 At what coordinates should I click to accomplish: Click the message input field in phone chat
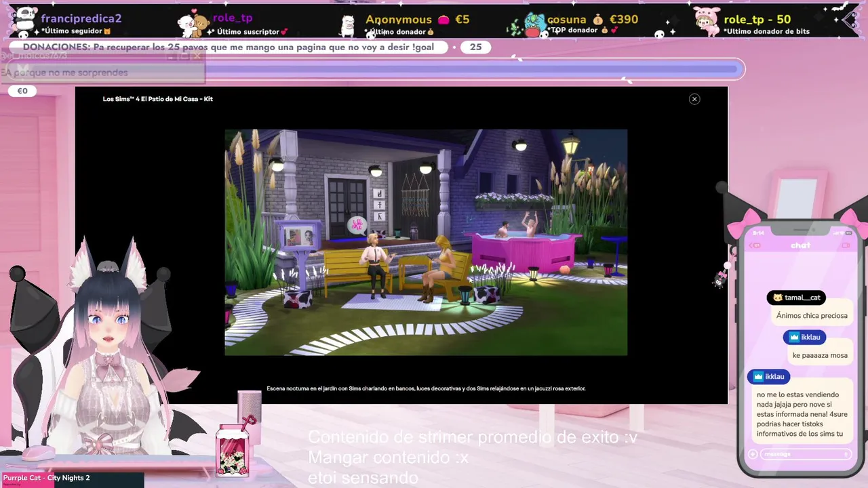point(805,454)
